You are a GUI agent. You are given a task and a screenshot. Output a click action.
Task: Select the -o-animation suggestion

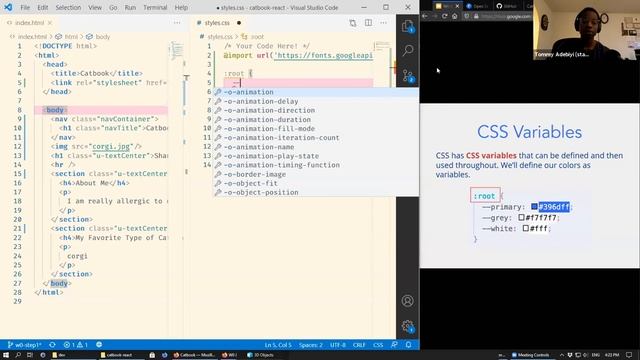coord(316,92)
